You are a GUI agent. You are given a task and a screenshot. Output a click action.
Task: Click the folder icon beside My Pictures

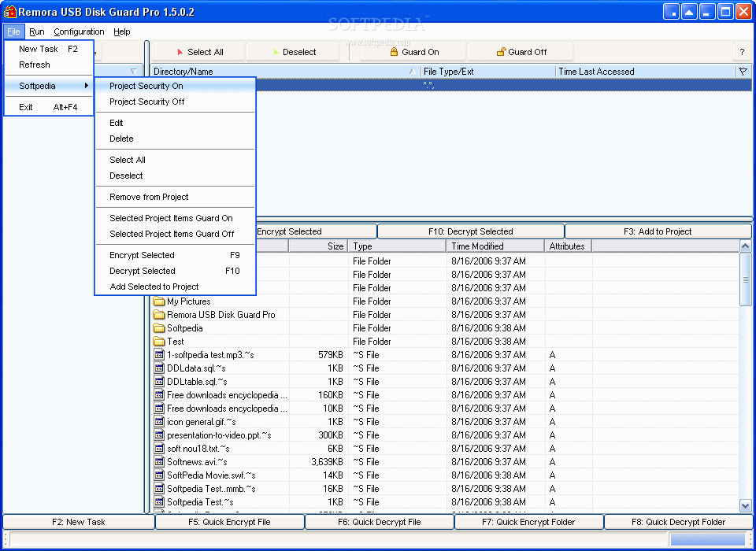point(159,301)
